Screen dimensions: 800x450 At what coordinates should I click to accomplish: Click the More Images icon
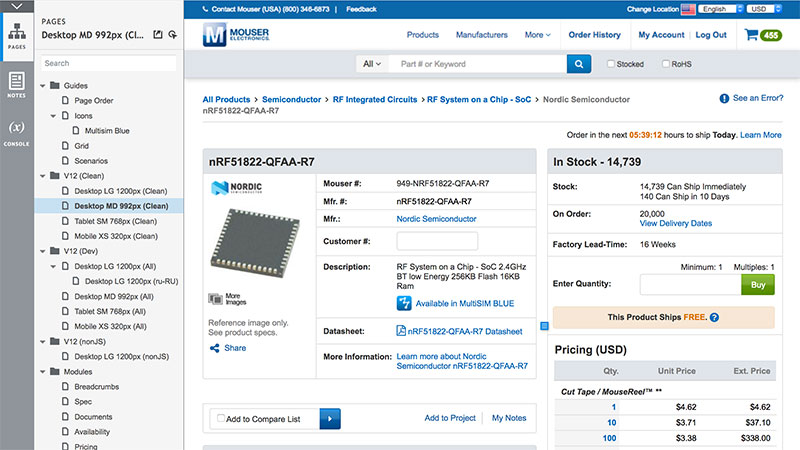pyautogui.click(x=215, y=298)
